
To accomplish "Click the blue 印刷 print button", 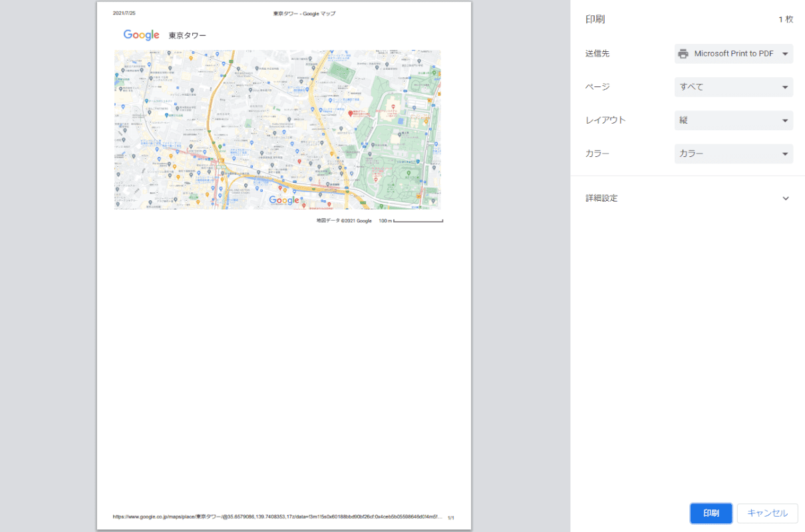I will 711,513.
